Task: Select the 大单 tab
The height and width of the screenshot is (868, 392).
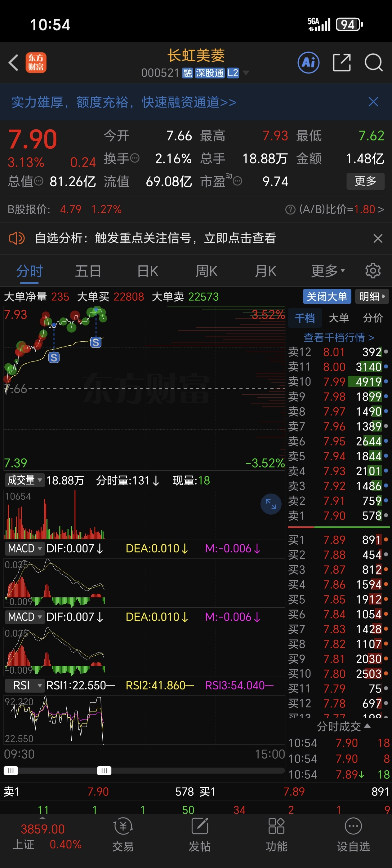Action: pos(339,317)
